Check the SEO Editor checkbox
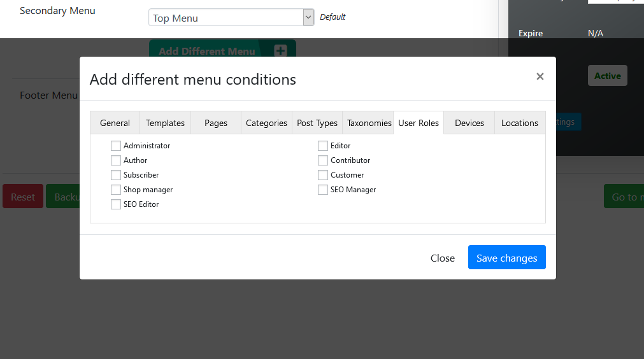644x359 pixels. 116,204
